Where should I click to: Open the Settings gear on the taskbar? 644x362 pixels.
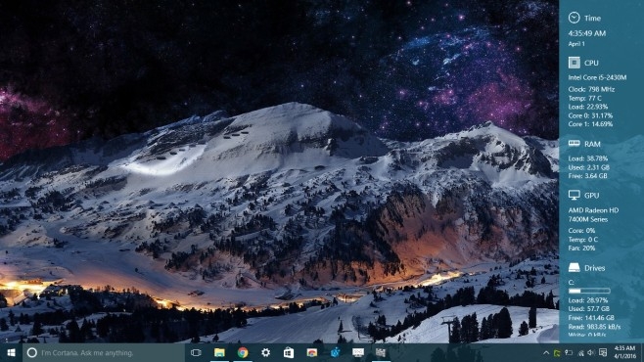point(266,352)
